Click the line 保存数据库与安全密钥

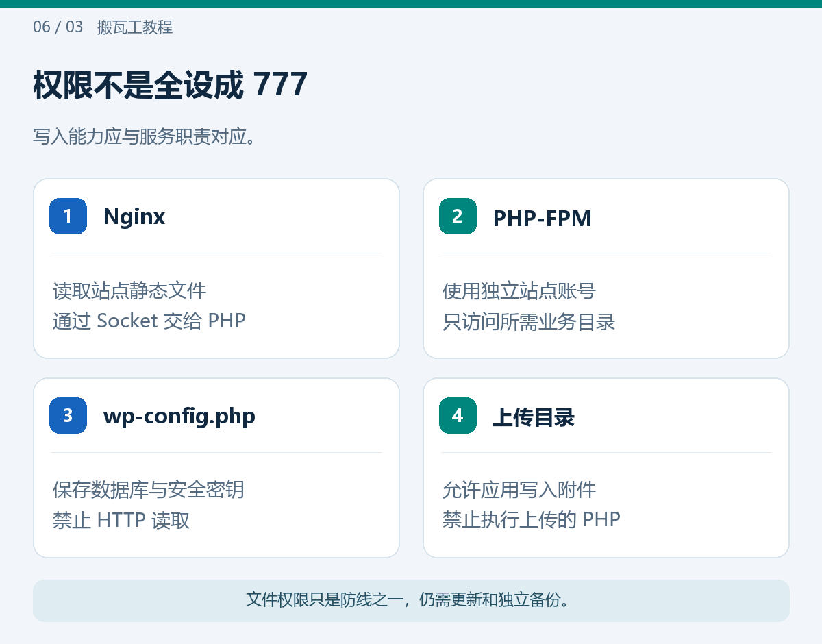click(x=149, y=490)
